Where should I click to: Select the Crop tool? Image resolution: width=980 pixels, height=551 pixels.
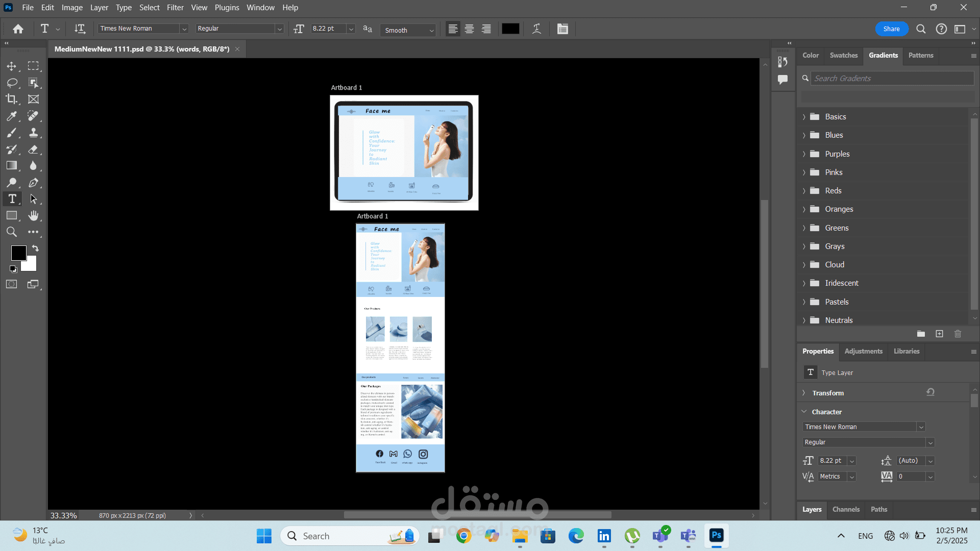(x=12, y=99)
